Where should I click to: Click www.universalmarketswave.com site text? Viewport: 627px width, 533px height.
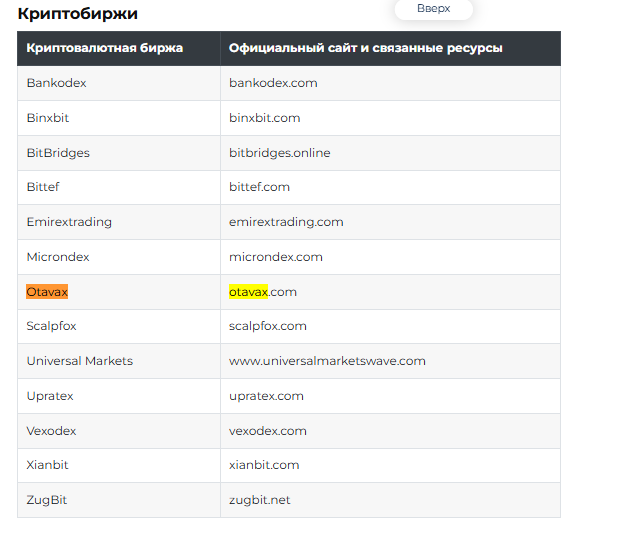[x=327, y=361]
